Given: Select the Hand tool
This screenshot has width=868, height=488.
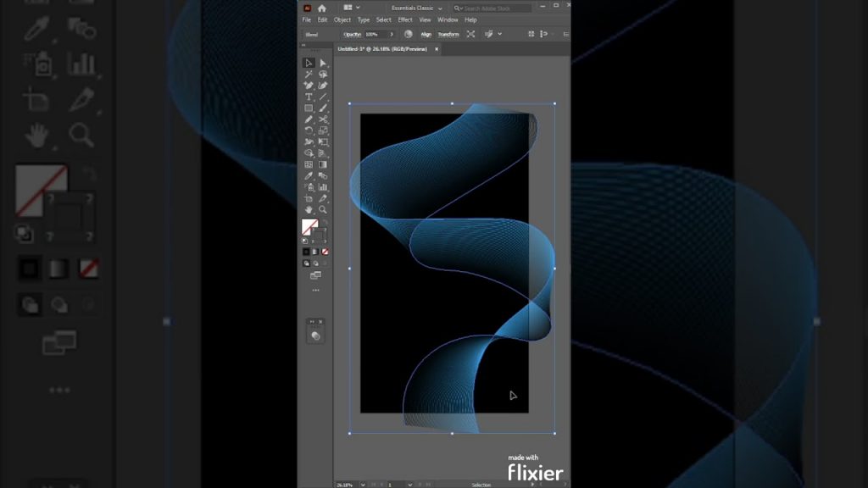Looking at the screenshot, I should (x=308, y=210).
